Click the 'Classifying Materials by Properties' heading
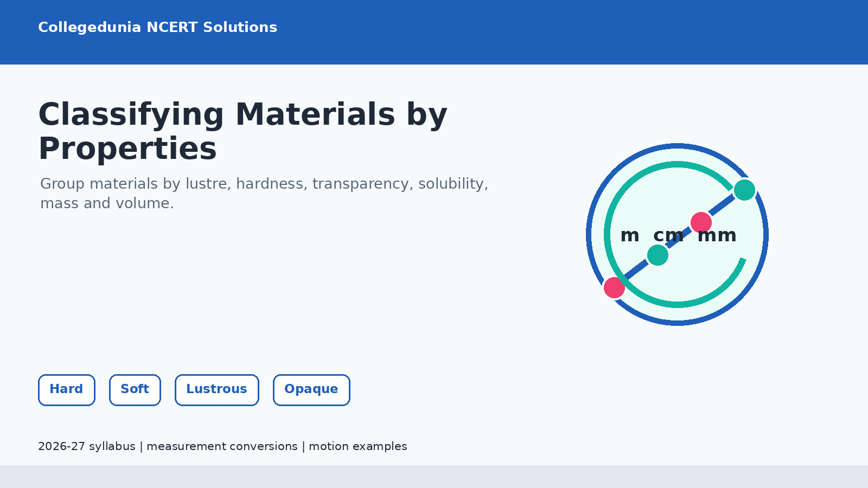868x488 pixels. click(x=242, y=131)
